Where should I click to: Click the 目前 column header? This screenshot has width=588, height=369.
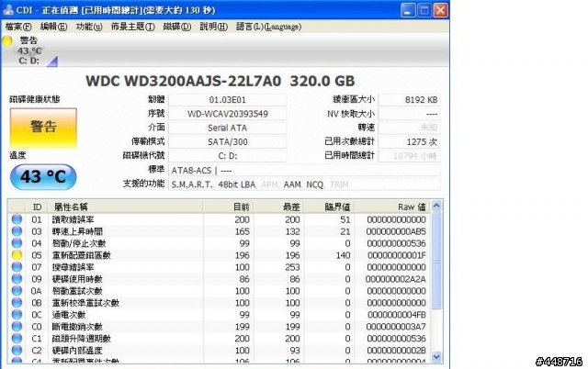tap(229, 207)
